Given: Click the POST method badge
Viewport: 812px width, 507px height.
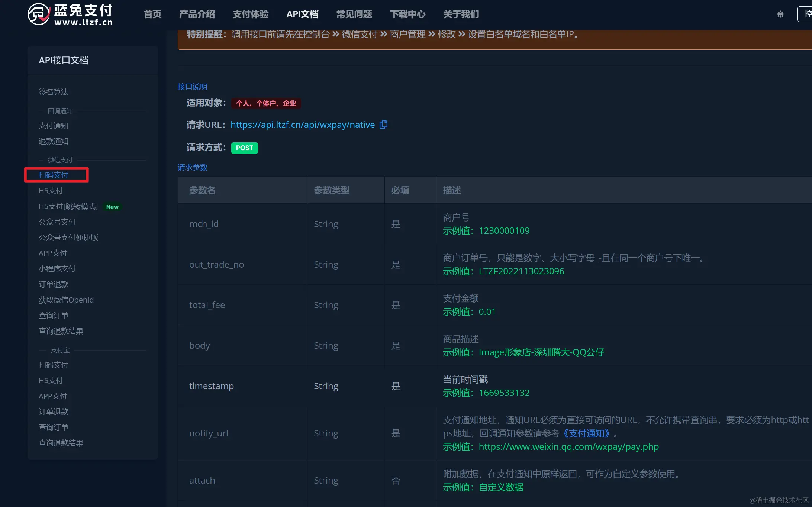Looking at the screenshot, I should tap(244, 148).
